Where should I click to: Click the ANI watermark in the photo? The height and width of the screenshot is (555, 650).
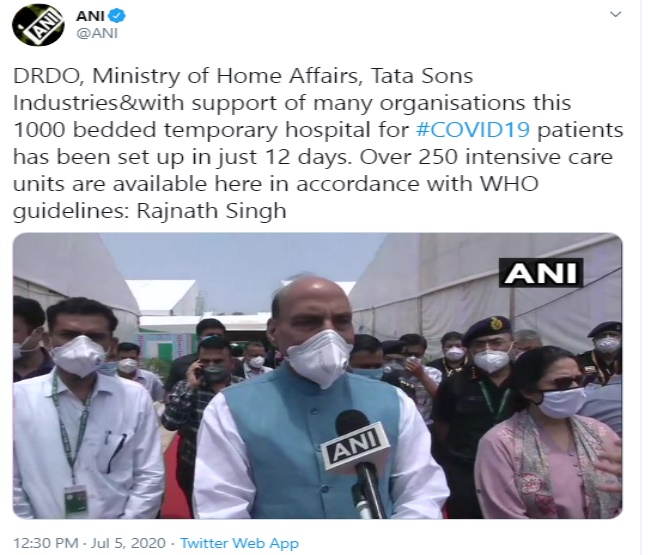point(541,273)
